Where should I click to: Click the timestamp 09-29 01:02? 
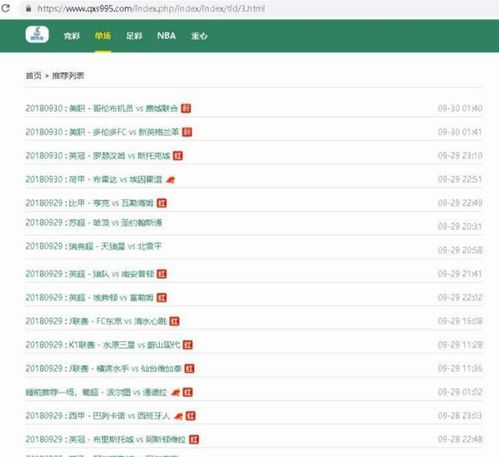pos(460,392)
